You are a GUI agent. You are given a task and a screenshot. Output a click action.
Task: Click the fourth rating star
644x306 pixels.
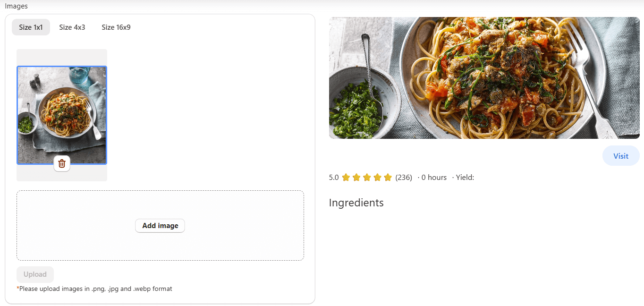click(377, 177)
